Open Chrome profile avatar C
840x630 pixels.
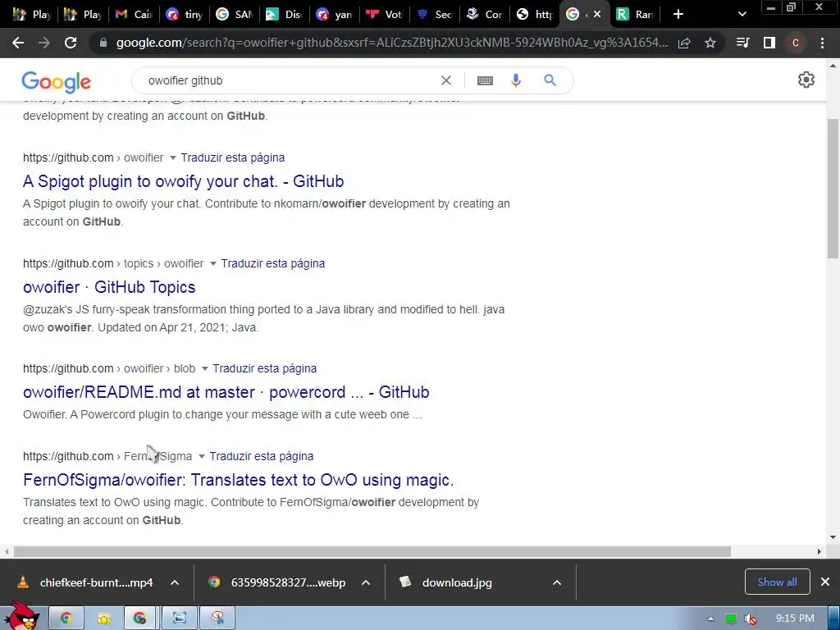point(796,43)
